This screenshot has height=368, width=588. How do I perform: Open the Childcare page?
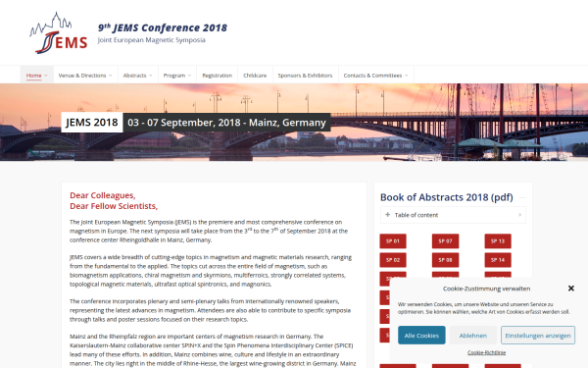255,76
